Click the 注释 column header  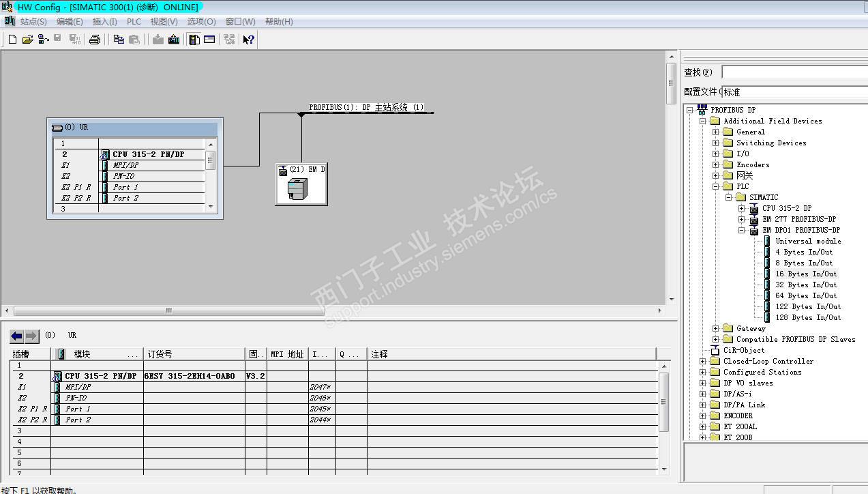click(x=511, y=354)
